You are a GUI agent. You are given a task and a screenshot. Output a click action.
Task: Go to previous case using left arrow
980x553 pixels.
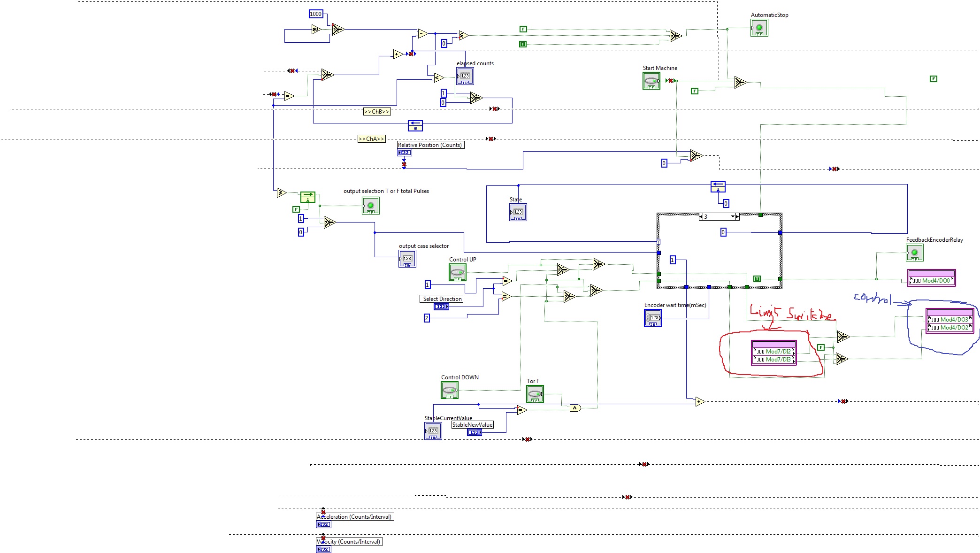coord(701,217)
